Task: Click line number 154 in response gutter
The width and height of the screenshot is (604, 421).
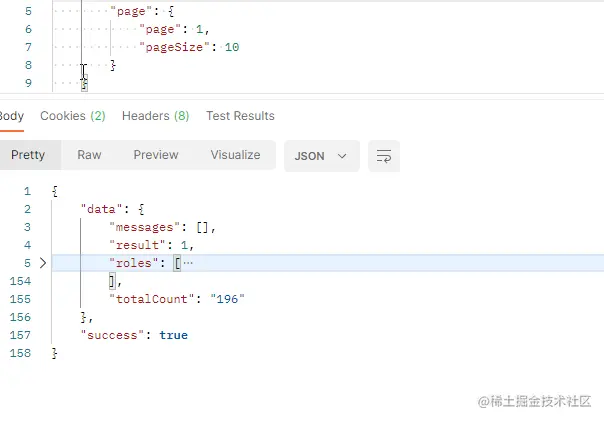Action: [20, 281]
